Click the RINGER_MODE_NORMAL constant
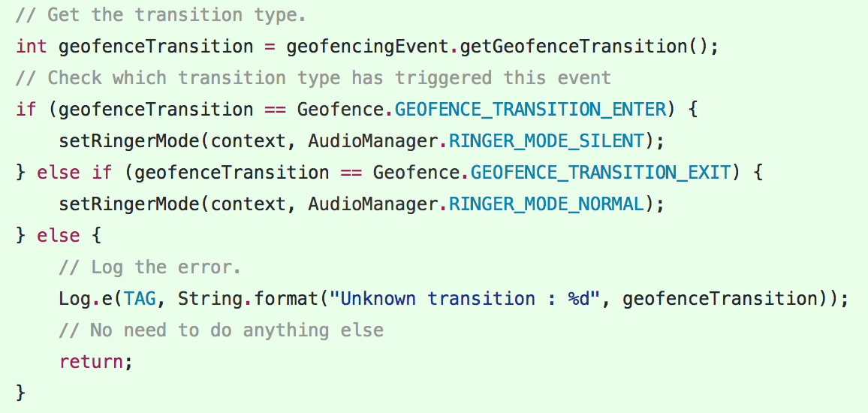 click(x=547, y=203)
